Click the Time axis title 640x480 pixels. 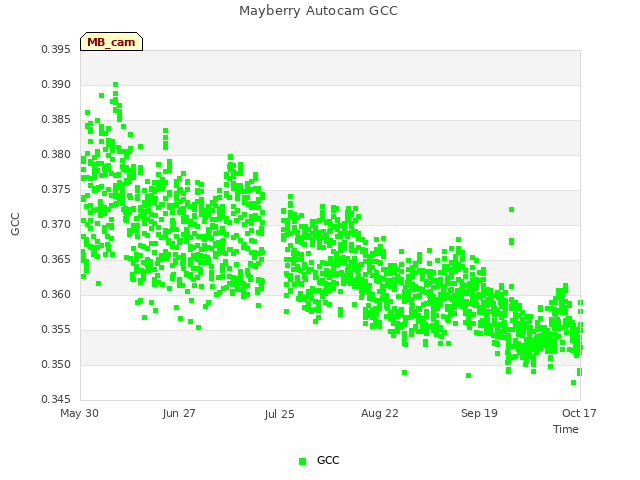pos(566,429)
